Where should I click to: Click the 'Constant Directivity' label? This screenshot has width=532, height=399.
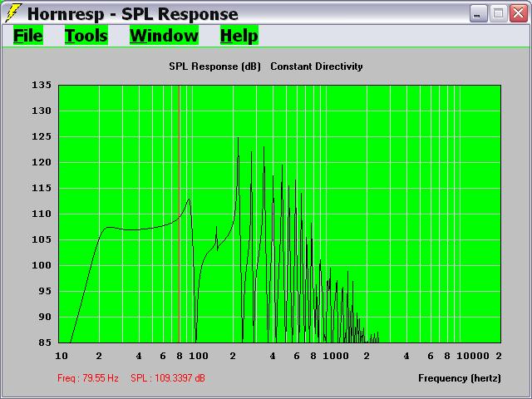317,66
